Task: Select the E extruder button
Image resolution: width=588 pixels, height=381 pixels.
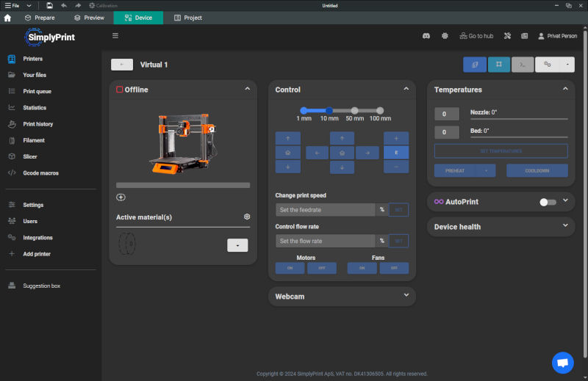Action: [396, 153]
